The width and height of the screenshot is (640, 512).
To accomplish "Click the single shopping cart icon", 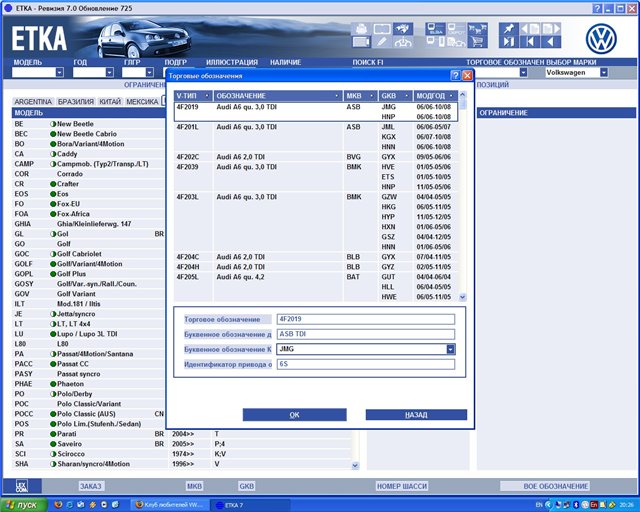I will coord(477,42).
